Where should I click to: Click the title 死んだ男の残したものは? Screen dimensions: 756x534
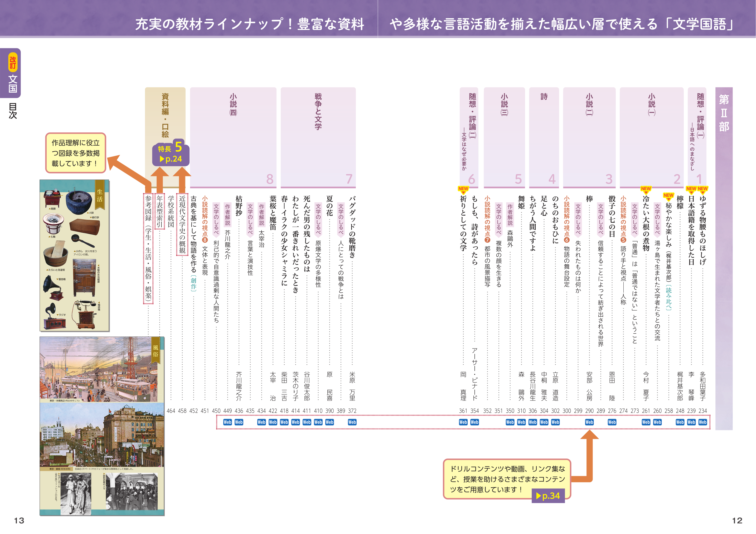coord(307,234)
